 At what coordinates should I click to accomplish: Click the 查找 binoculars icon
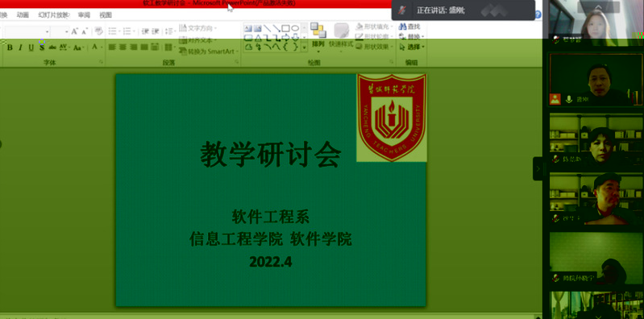pos(402,27)
